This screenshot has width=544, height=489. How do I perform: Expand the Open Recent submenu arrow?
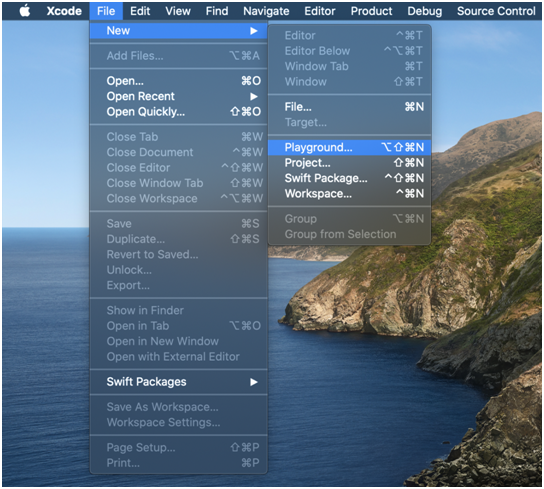coord(254,96)
